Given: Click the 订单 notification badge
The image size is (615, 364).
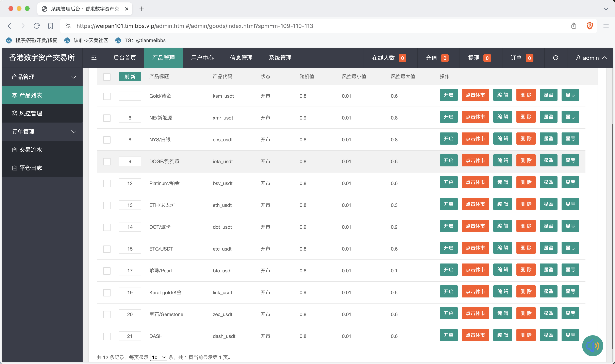Looking at the screenshot, I should [x=529, y=58].
